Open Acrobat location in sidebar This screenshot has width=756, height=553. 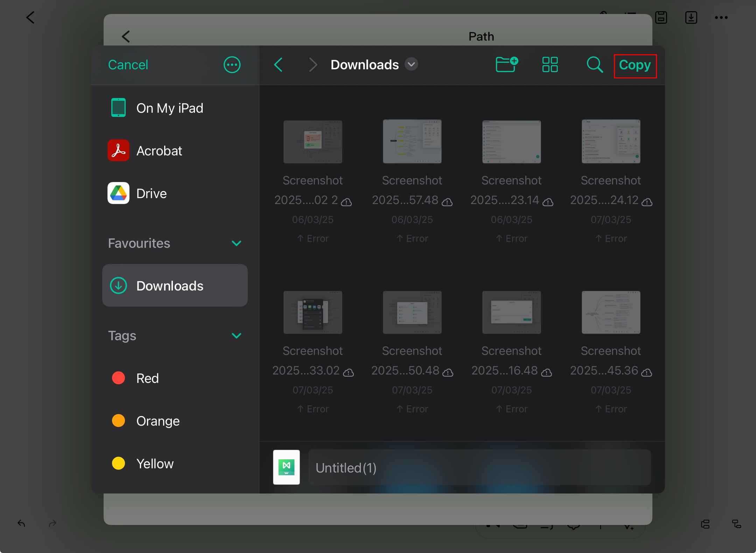[159, 151]
